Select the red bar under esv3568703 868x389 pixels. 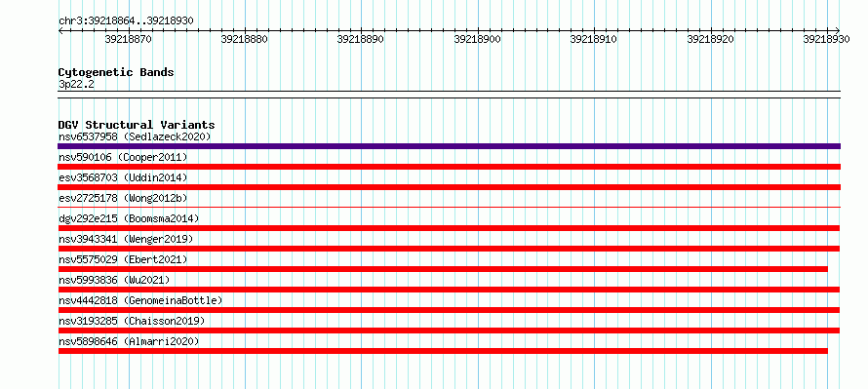click(x=449, y=187)
